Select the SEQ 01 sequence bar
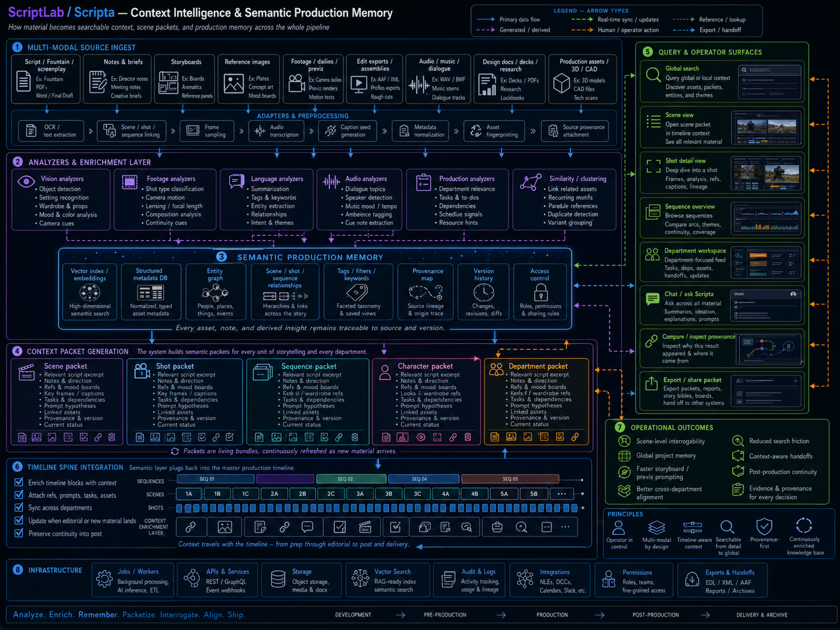Viewport: 840px width, 630px height. click(216, 479)
